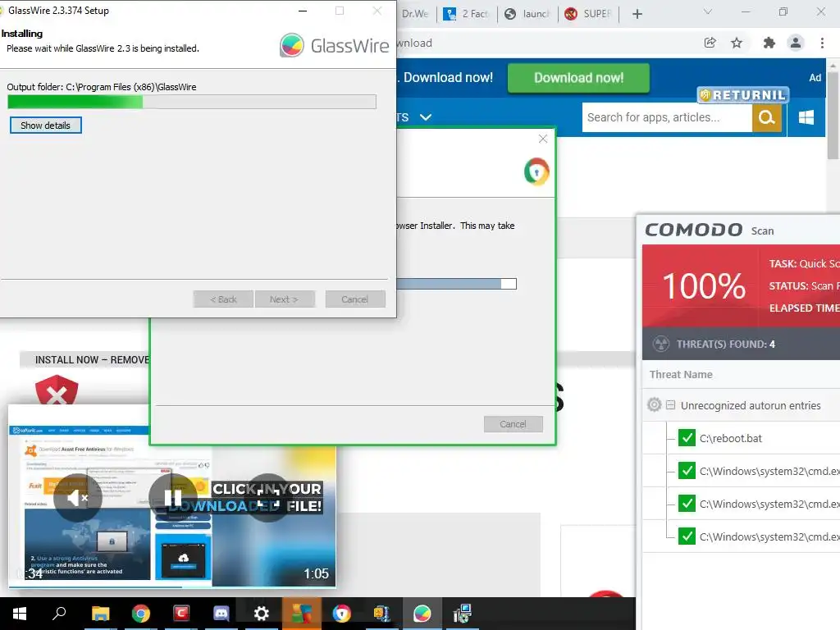Click the Windows platform icon on the site
The height and width of the screenshot is (630, 840).
pos(806,117)
